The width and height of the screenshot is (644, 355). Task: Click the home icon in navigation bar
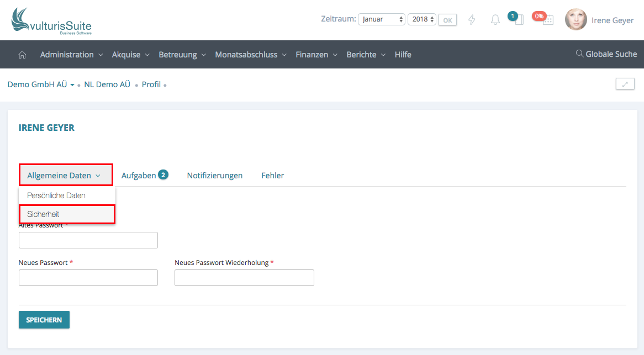(22, 55)
